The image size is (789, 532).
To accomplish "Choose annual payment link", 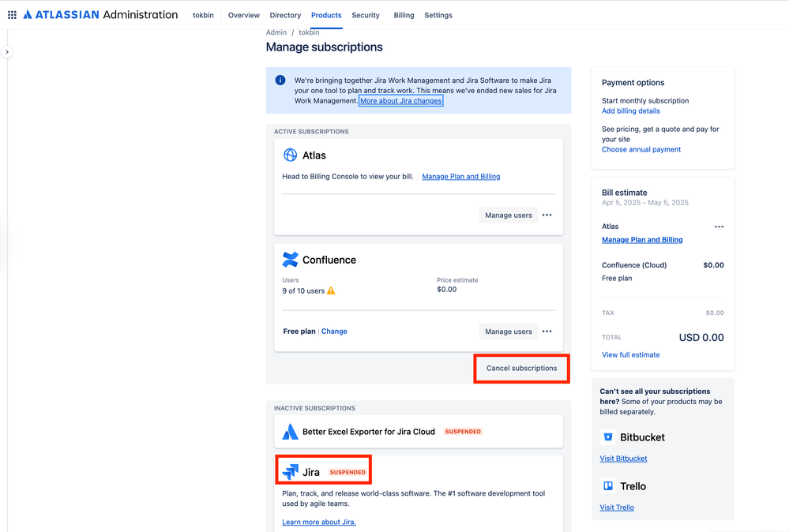I will [x=641, y=149].
